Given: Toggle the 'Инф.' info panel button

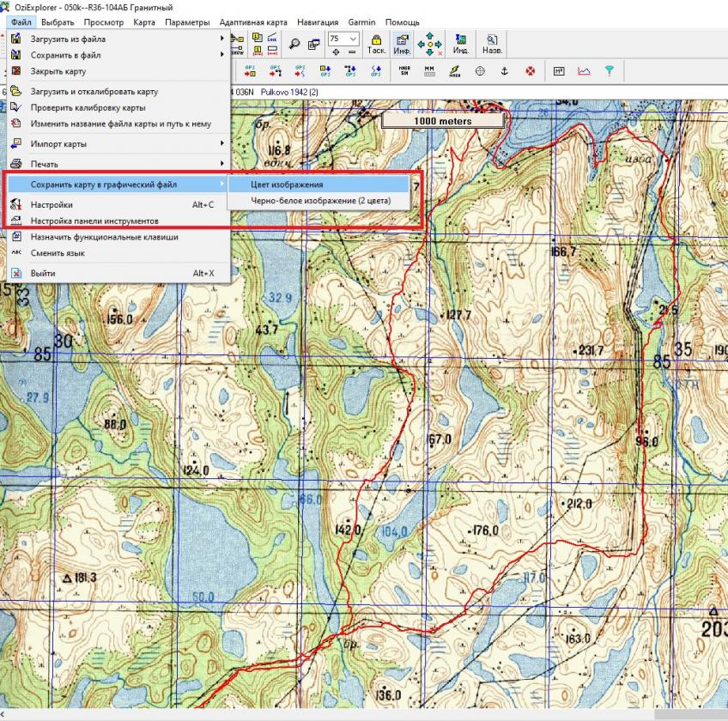Looking at the screenshot, I should click(x=402, y=44).
